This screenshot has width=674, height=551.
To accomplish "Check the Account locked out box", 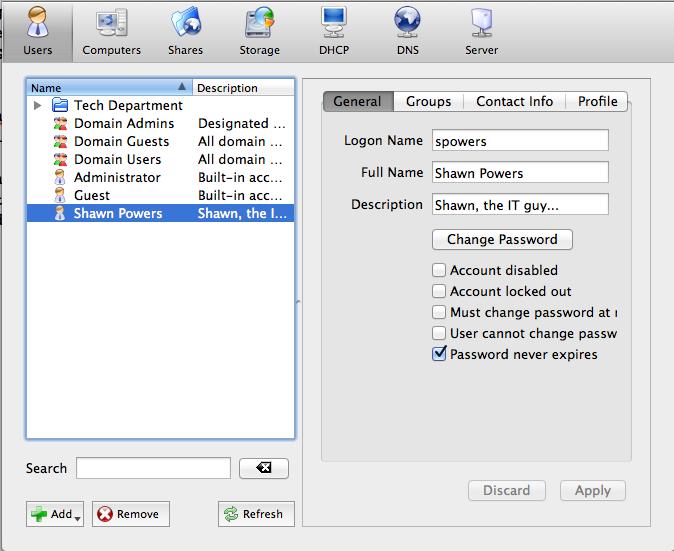I will click(x=439, y=291).
